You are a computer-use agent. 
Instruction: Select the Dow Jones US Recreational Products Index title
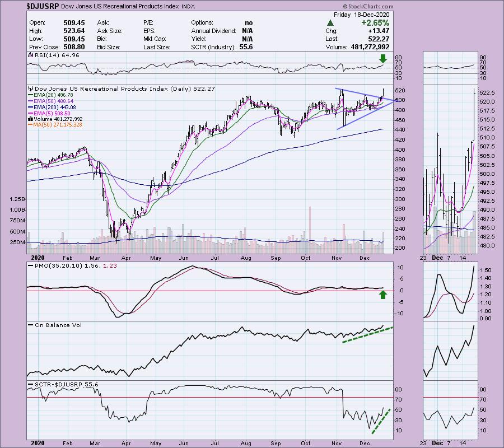click(x=120, y=6)
